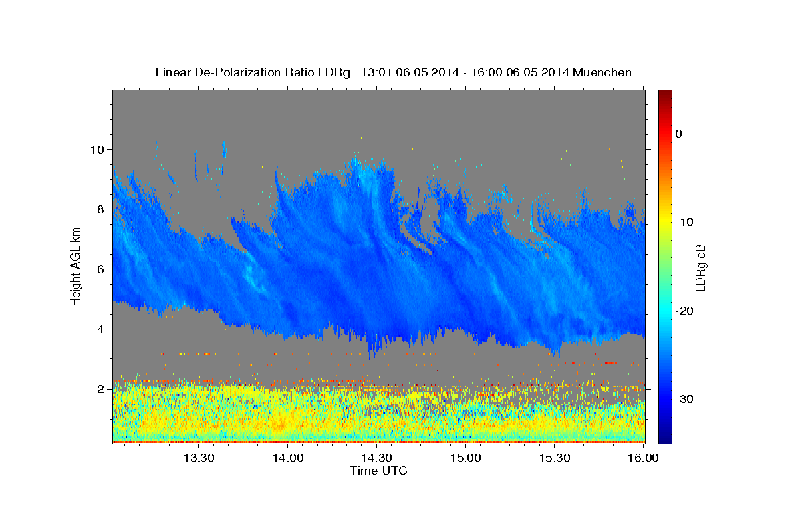Click the dark blue bottom of the colorbar
Viewport: 798px width, 532px height.
[x=665, y=438]
